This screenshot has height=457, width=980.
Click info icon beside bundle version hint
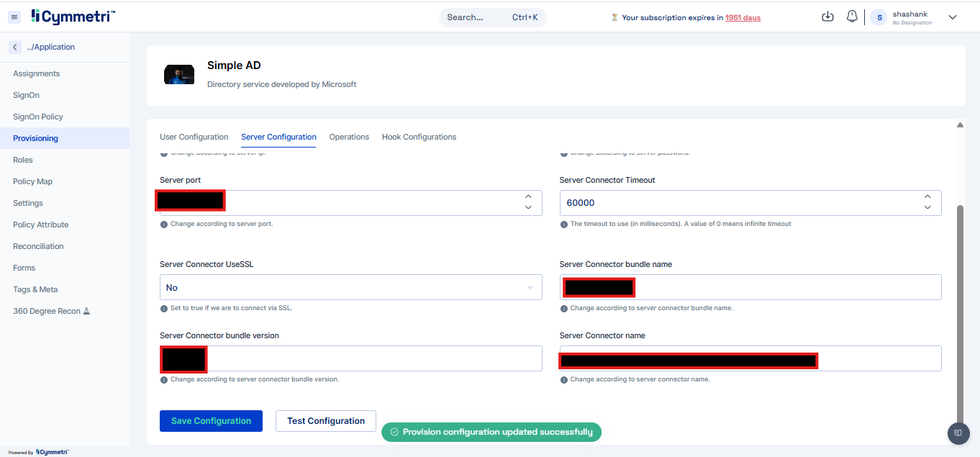(x=164, y=379)
